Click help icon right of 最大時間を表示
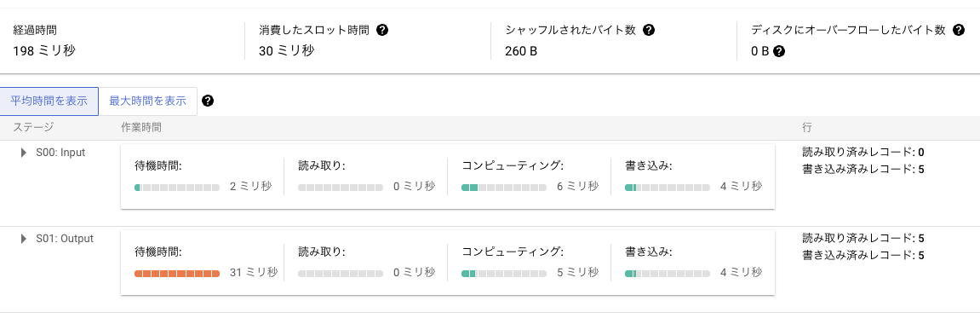This screenshot has height=324, width=980. (208, 101)
